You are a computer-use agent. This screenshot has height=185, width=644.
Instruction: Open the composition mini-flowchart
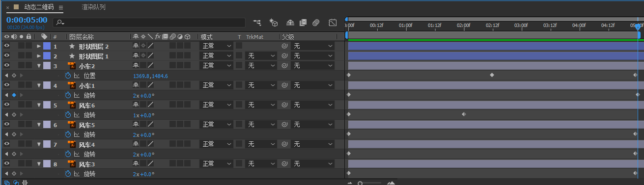tap(257, 23)
